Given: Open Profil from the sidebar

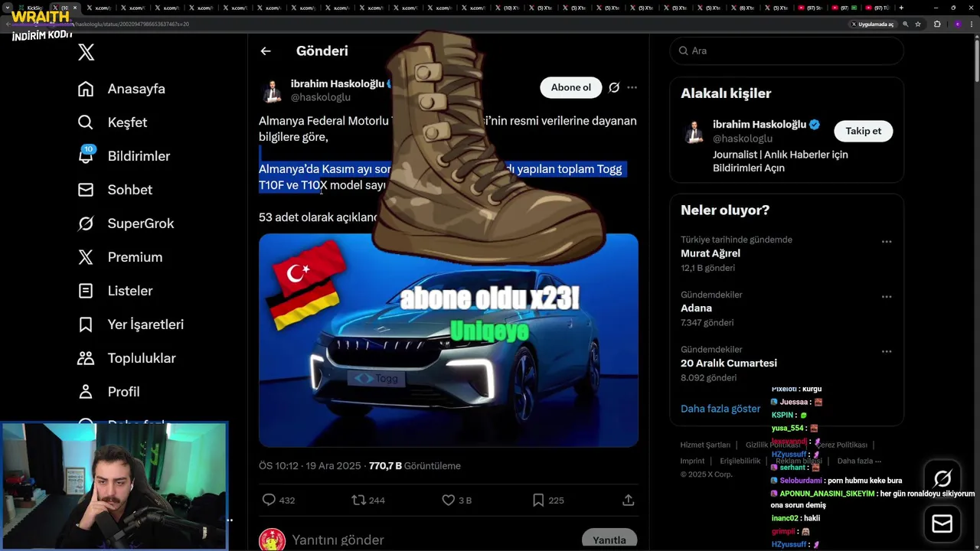Looking at the screenshot, I should pos(109,392).
